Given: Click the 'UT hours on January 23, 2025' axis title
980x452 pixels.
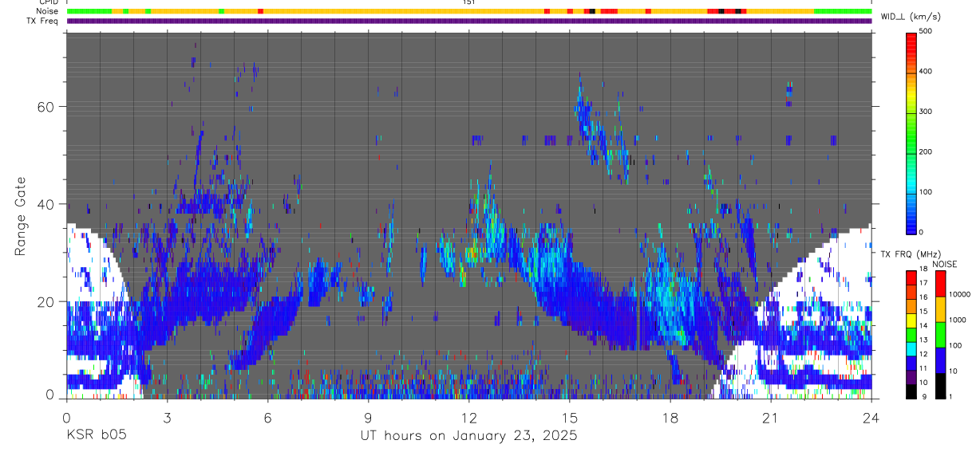Looking at the screenshot, I should (468, 436).
